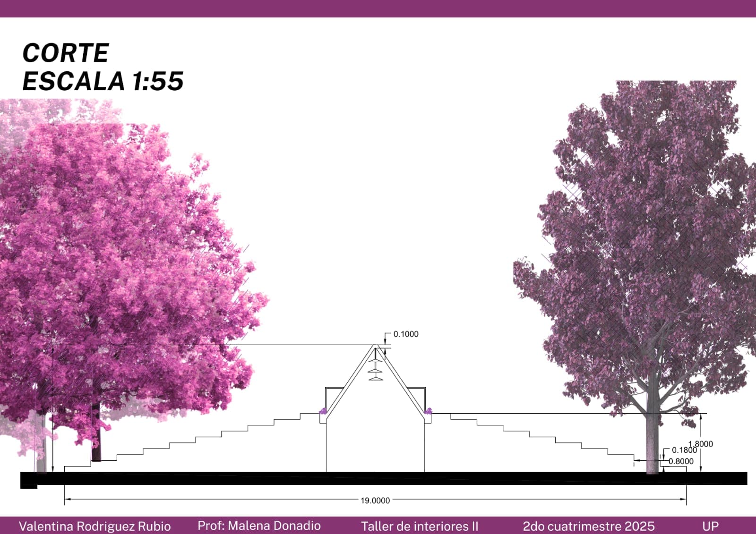Select the left purple flower planter
Screen dimensions: 756x534
(x=323, y=411)
